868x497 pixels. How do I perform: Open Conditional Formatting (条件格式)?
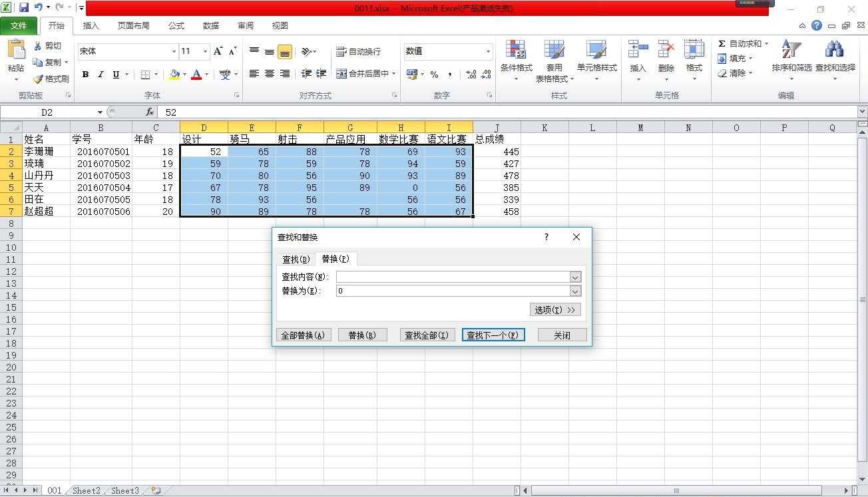(x=516, y=60)
